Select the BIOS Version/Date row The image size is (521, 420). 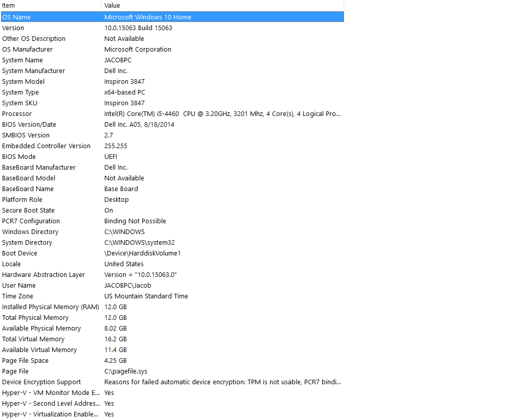pyautogui.click(x=172, y=125)
